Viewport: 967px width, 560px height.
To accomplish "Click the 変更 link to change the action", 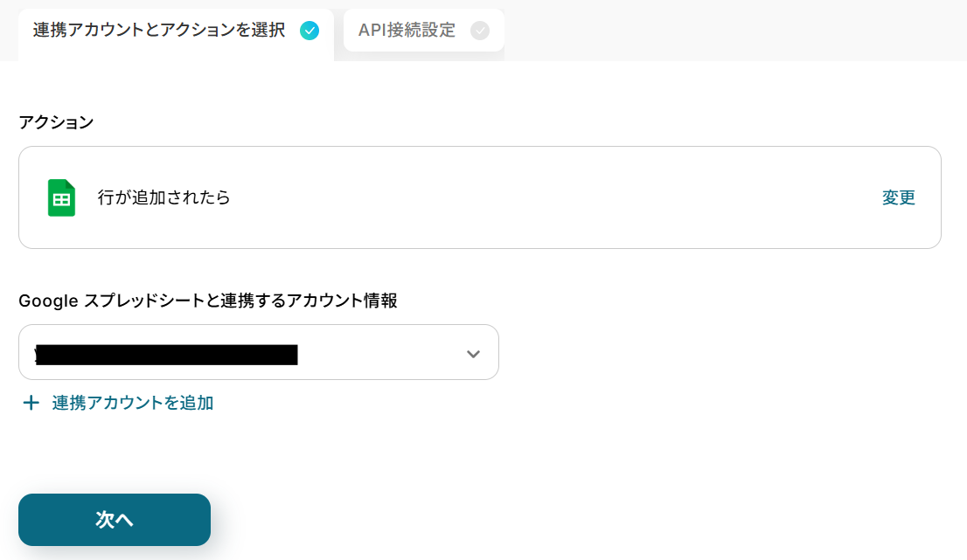I will tap(898, 197).
